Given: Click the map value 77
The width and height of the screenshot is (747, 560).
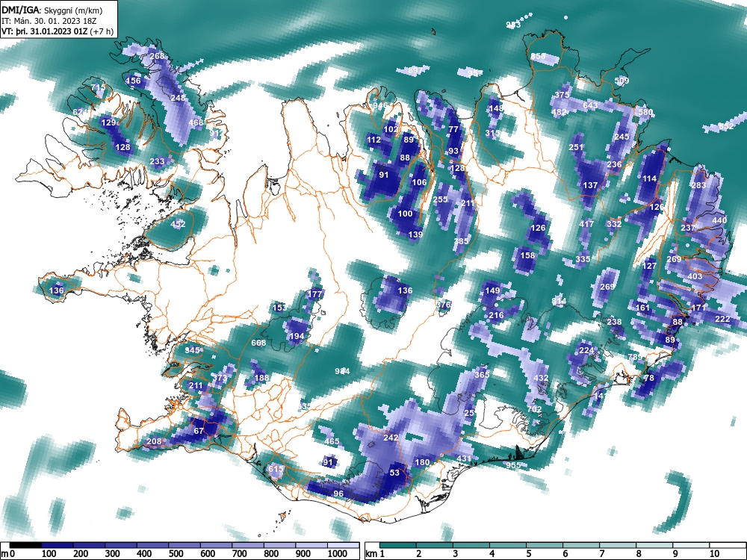Looking at the screenshot, I should click(x=453, y=129).
